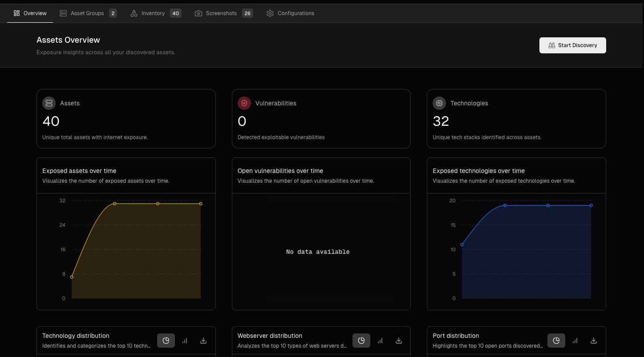Image resolution: width=644 pixels, height=357 pixels.
Task: Click the Asset Groups count badge 2
Action: [x=113, y=13]
